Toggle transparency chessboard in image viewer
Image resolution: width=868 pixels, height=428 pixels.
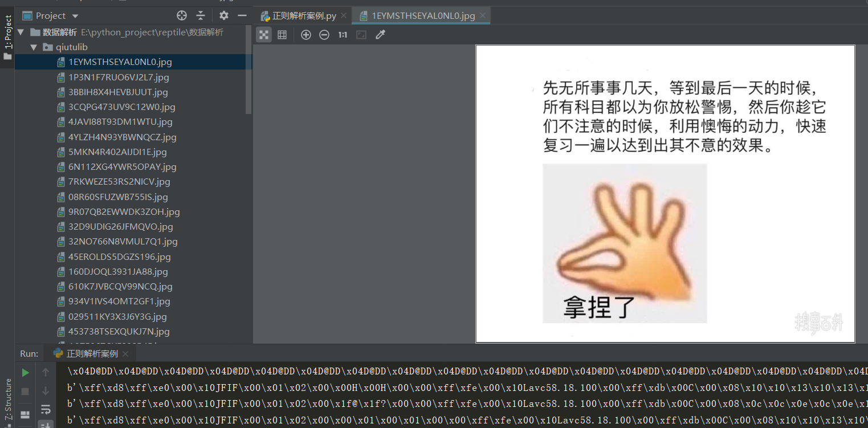click(264, 35)
